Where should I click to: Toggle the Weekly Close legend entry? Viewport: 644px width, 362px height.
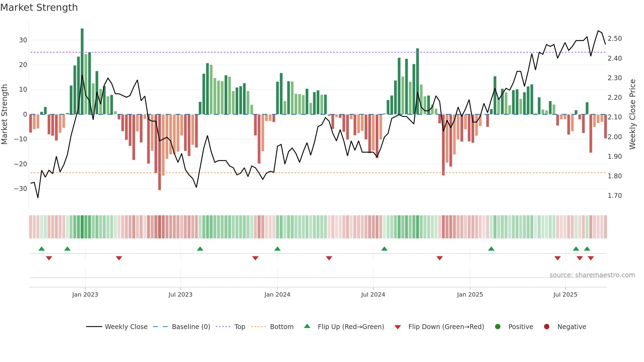[117, 327]
